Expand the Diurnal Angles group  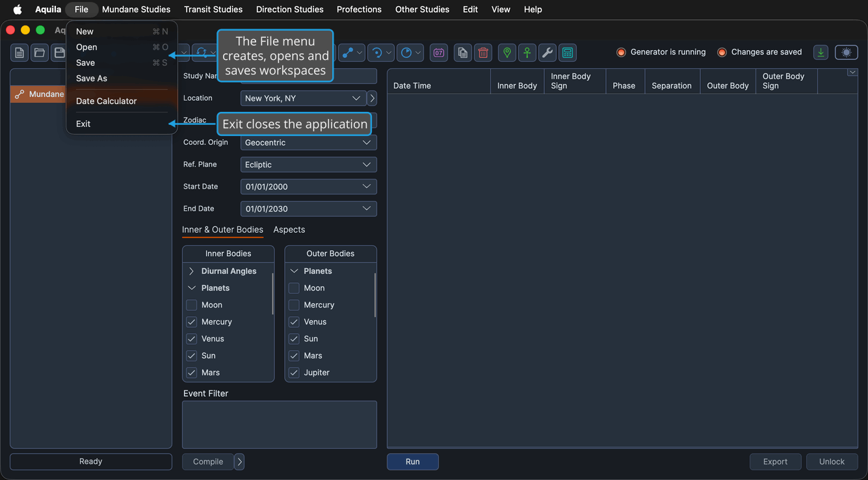click(192, 271)
